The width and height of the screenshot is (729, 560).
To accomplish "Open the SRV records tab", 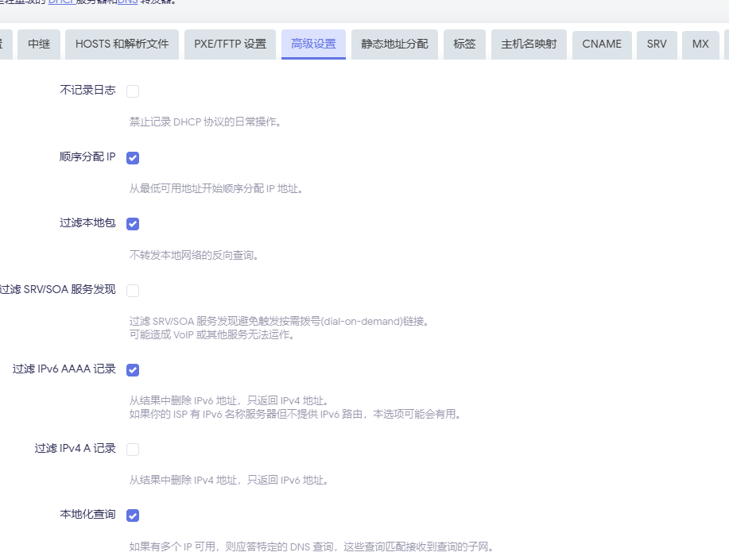I will (657, 44).
